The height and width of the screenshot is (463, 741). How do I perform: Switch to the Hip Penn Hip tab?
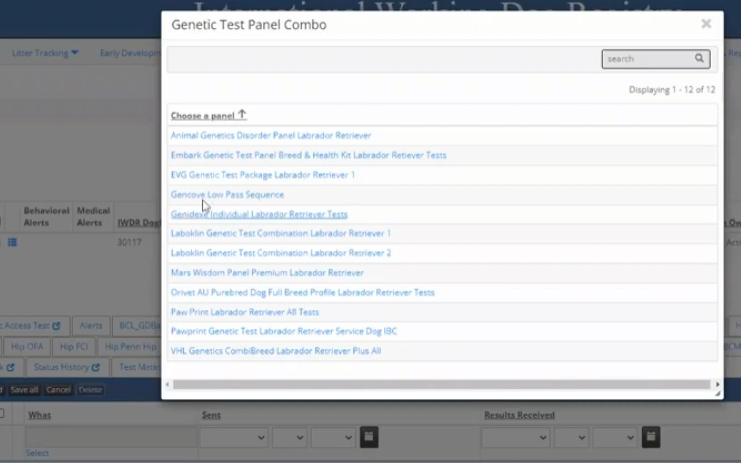(x=130, y=347)
